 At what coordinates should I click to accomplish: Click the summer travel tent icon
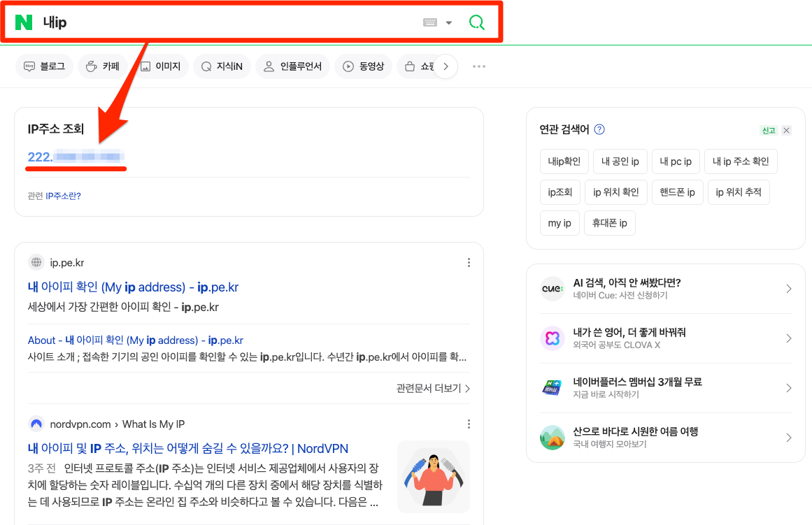(x=553, y=438)
